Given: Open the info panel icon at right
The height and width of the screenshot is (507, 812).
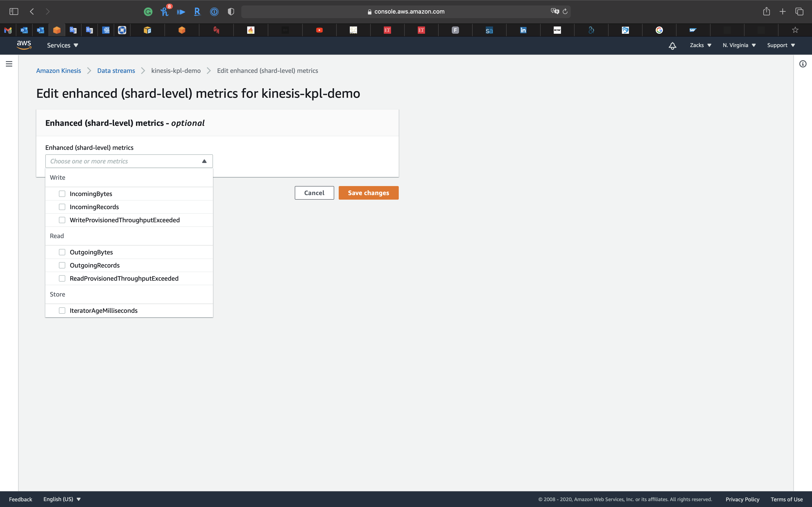Looking at the screenshot, I should pyautogui.click(x=803, y=64).
